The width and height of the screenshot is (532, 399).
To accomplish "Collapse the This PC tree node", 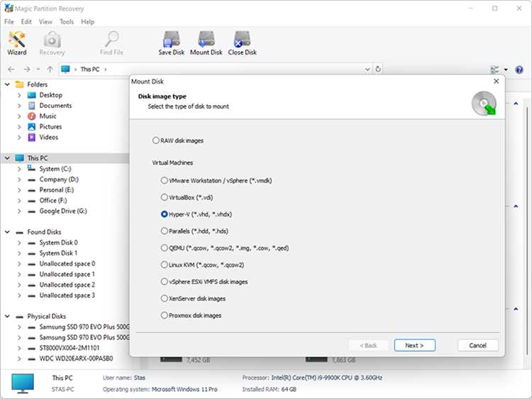I will [7, 158].
